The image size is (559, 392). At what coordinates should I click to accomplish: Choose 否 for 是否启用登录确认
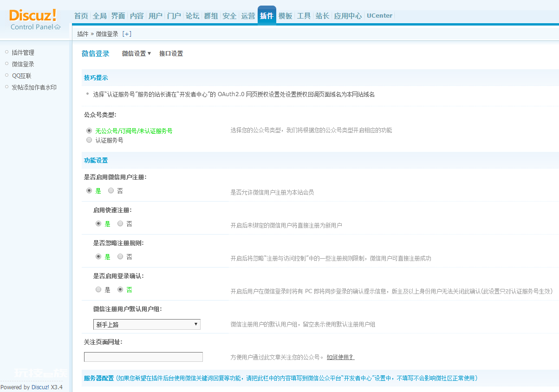click(120, 289)
